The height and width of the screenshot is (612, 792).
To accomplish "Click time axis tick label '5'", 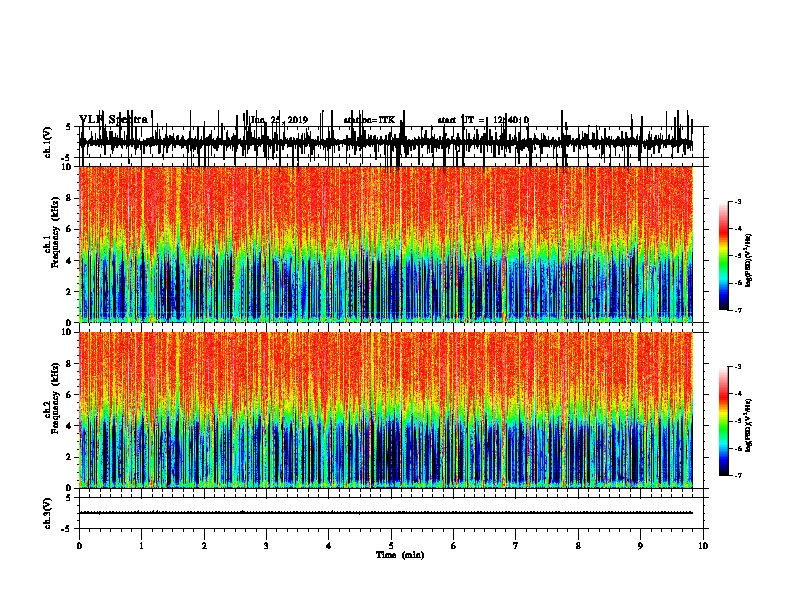I will coord(391,546).
